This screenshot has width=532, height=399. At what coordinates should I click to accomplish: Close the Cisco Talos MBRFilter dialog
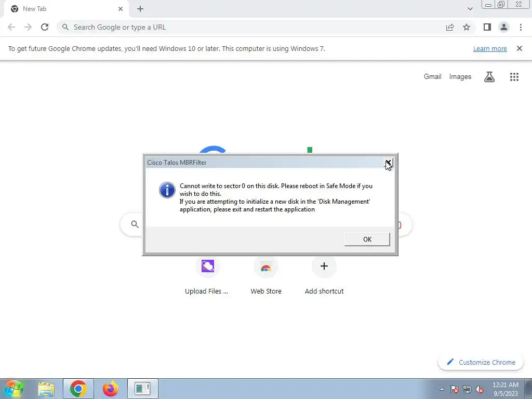388,163
